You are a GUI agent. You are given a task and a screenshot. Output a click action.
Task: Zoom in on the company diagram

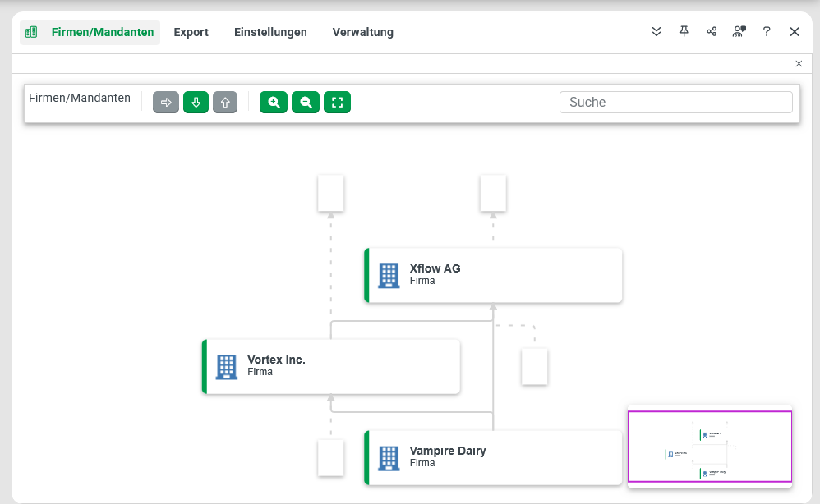coord(274,103)
